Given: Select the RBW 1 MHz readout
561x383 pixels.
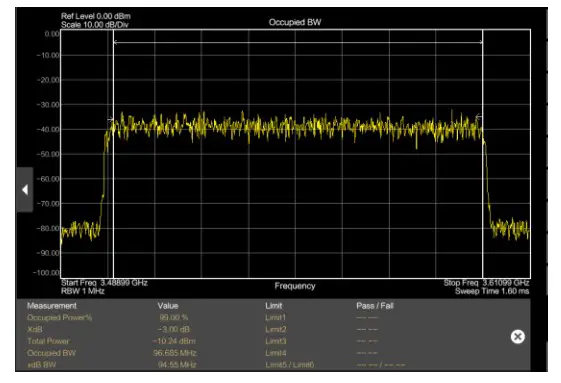Looking at the screenshot, I should pos(83,291).
